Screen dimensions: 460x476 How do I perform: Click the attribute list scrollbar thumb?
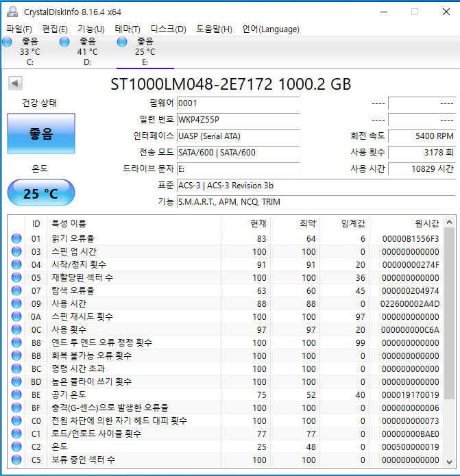pos(449,313)
